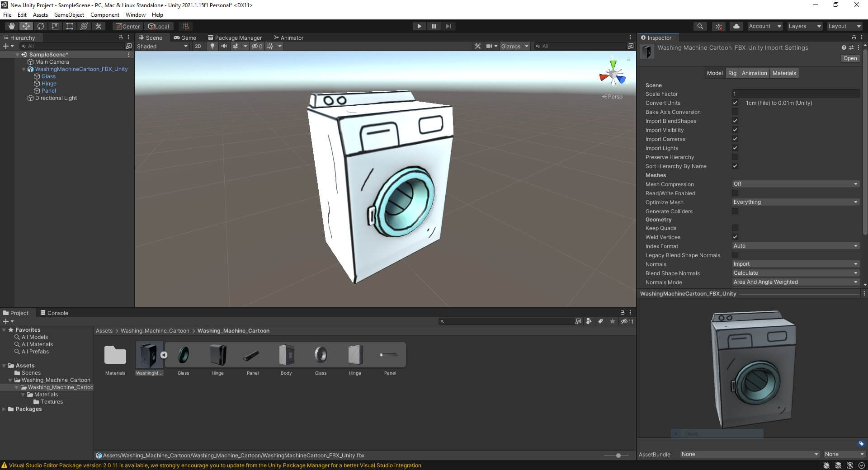Viewport: 868px width, 470px height.
Task: Uncheck Import BlendShapes checkbox
Action: click(x=735, y=121)
